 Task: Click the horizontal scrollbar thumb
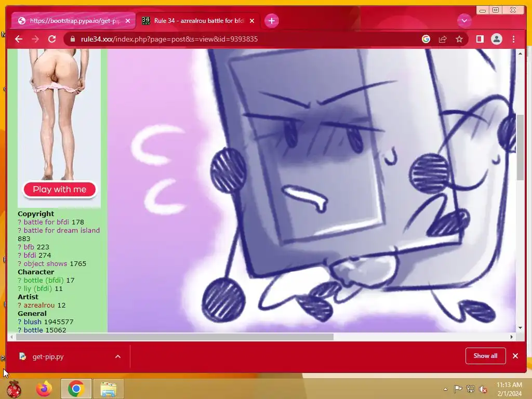click(175, 337)
